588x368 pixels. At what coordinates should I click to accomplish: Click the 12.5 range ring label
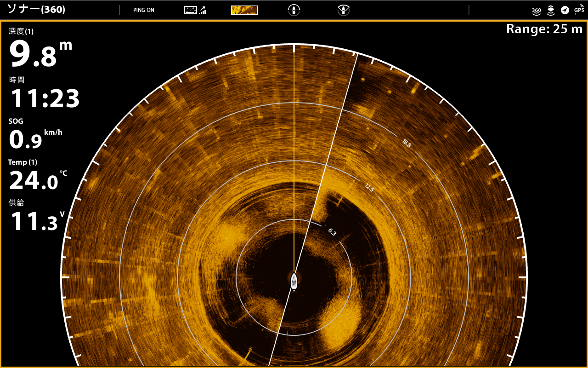pyautogui.click(x=369, y=188)
